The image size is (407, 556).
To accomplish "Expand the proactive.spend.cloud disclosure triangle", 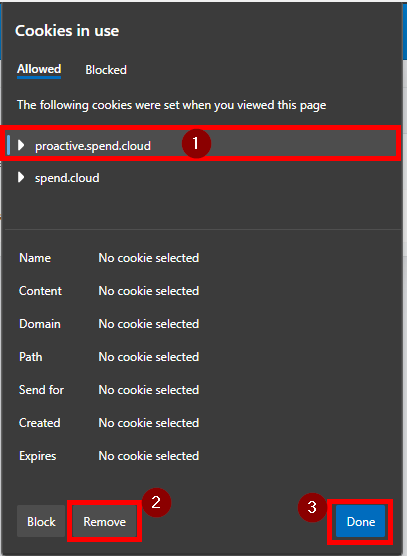I will tap(21, 145).
